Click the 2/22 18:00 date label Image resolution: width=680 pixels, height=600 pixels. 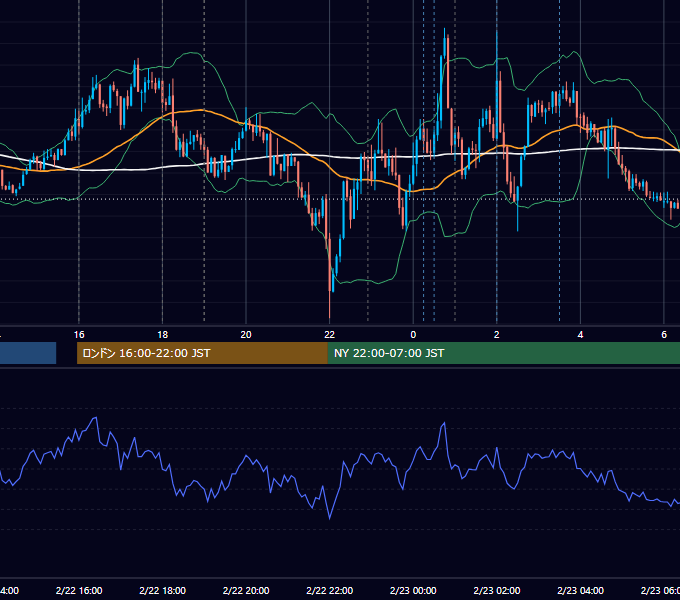pyautogui.click(x=163, y=590)
